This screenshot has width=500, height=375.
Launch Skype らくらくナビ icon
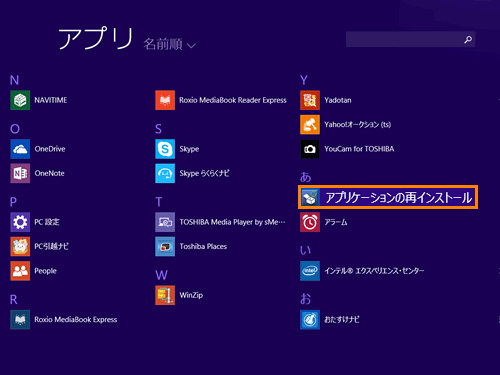click(165, 173)
